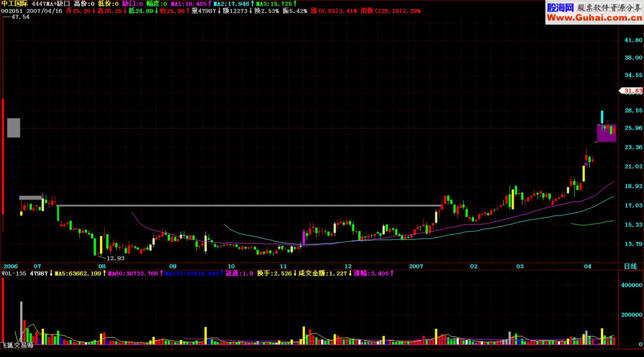Click the 07 month marker on time axis
This screenshot has height=357, width=644.
click(x=37, y=265)
